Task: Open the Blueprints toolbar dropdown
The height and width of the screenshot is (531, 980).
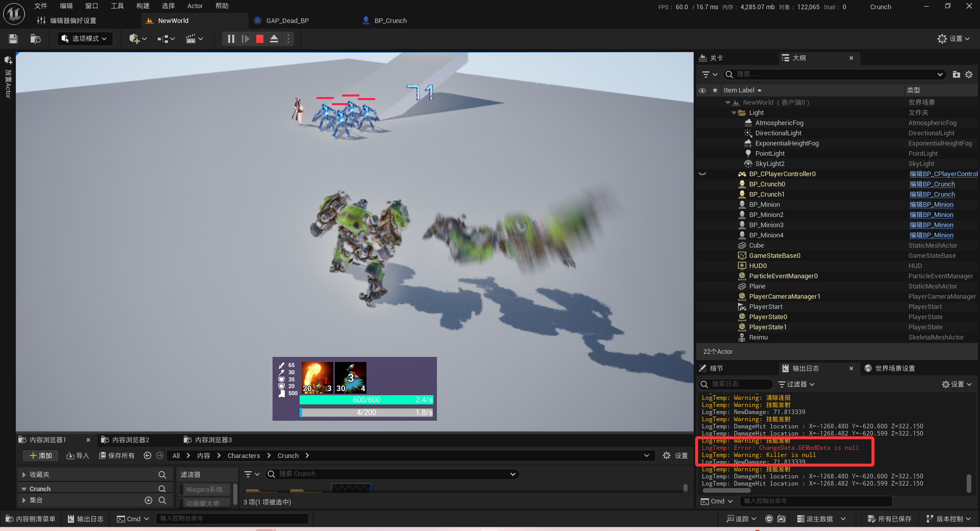Action: point(166,39)
